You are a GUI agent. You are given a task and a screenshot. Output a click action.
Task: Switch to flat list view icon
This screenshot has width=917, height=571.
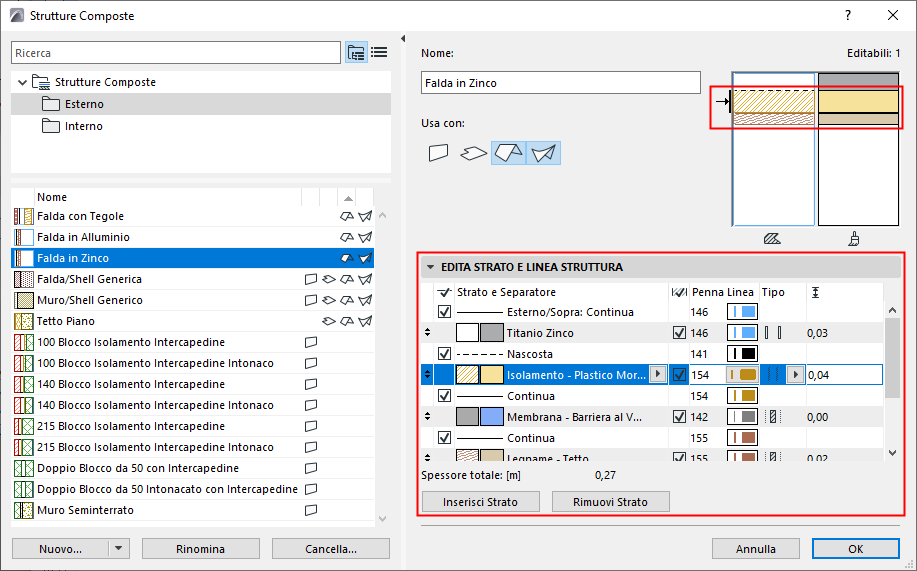(x=380, y=53)
